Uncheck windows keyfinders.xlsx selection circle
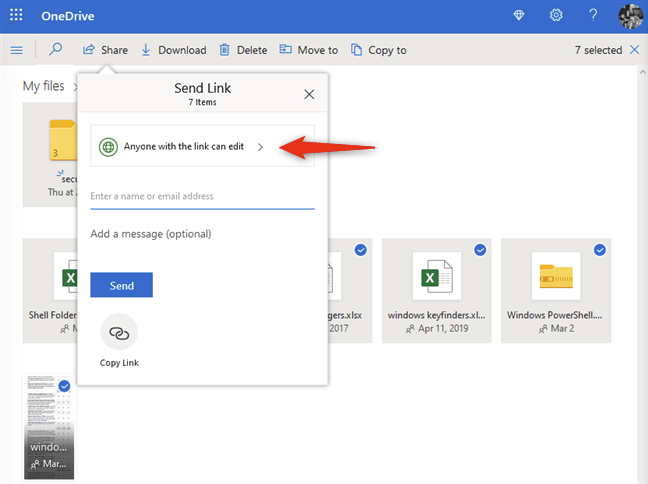This screenshot has height=484, width=648. click(x=480, y=250)
